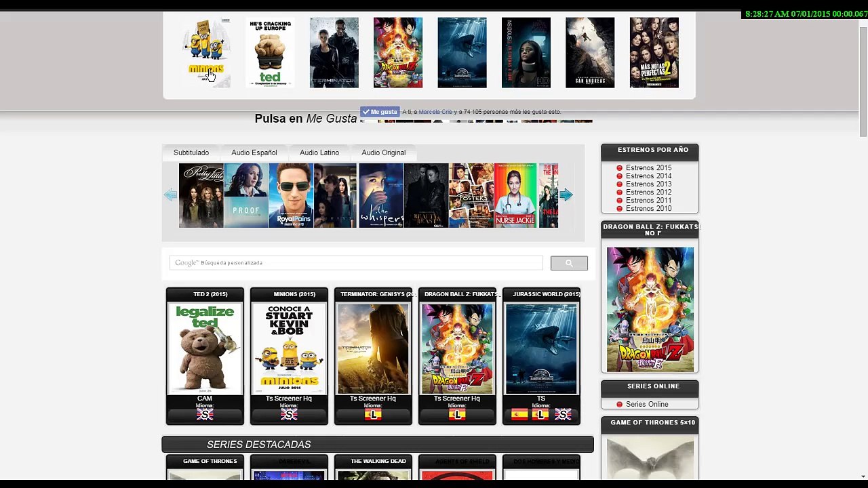This screenshot has width=868, height=488.
Task: Open the Terminator poster in top carousel
Action: click(x=334, y=53)
